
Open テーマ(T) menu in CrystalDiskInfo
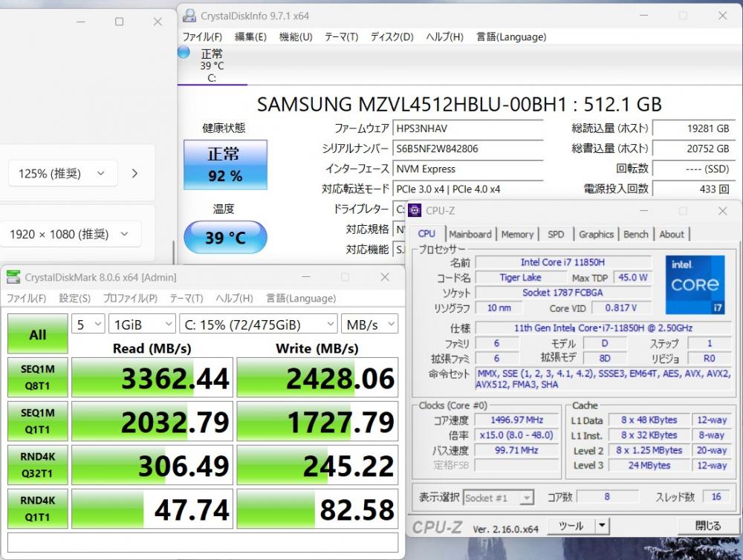(341, 37)
